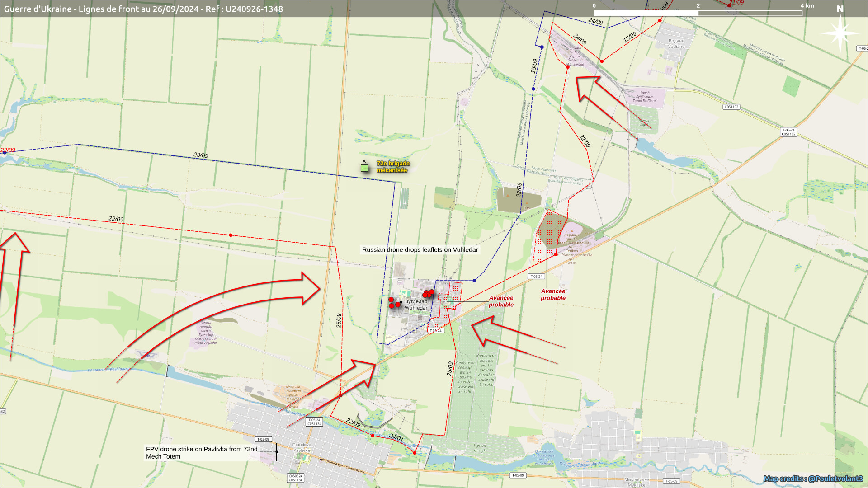Click the Map credits @Pouletvolant3 text
The height and width of the screenshot is (488, 868).
(x=812, y=479)
